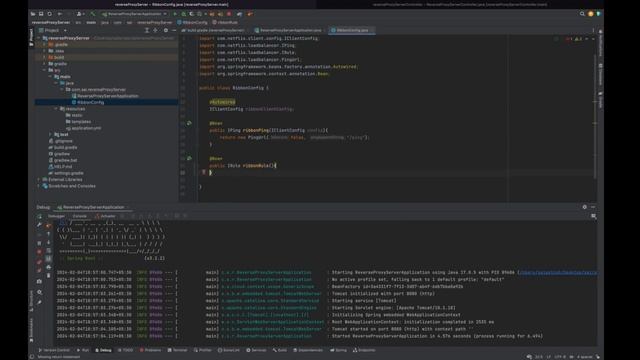This screenshot has height=360, width=640.
Task: Run the application with the green play icon
Action: 175,14
